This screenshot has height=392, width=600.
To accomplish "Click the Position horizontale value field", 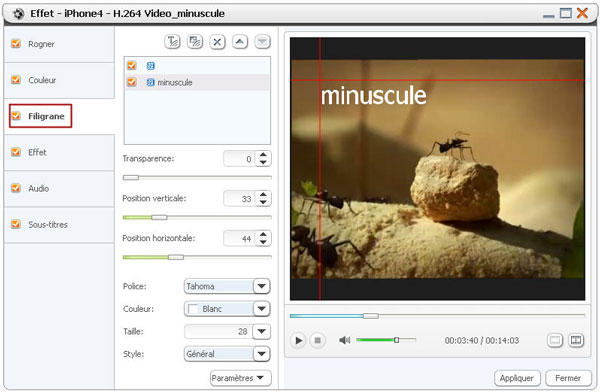I will coord(240,238).
